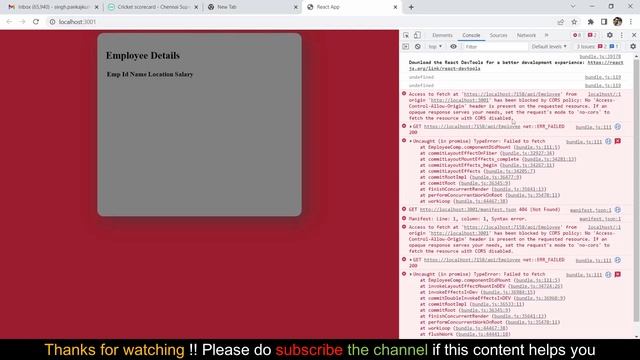Image resolution: width=640 pixels, height=360 pixels.
Task: Select the inspect element picker icon
Action: pos(406,36)
